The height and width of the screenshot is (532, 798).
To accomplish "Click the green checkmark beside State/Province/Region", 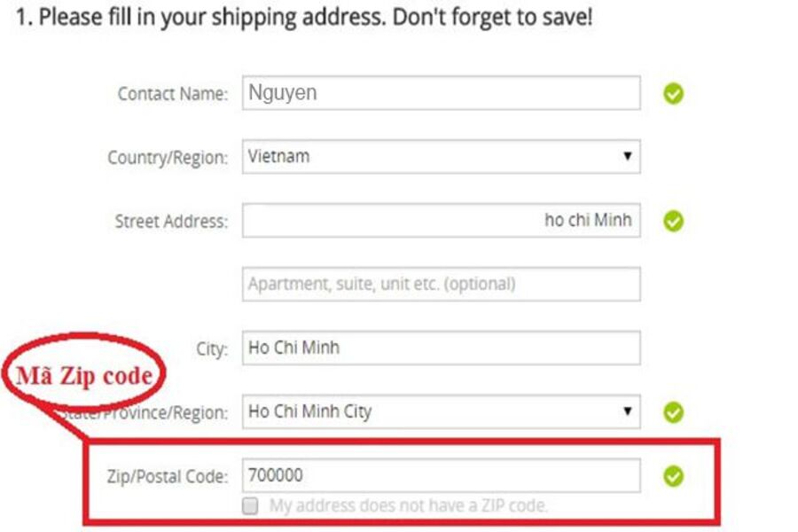I will (674, 412).
